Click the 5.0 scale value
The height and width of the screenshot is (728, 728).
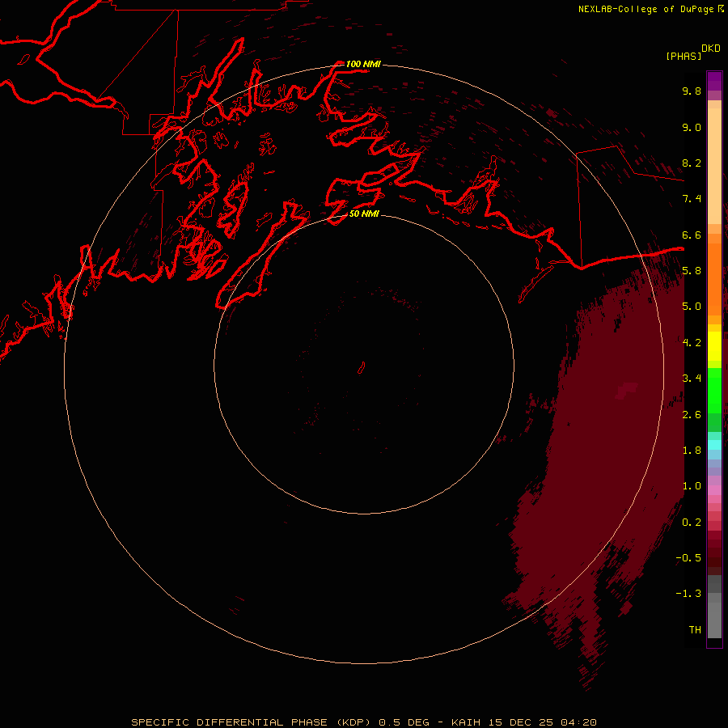(x=692, y=307)
